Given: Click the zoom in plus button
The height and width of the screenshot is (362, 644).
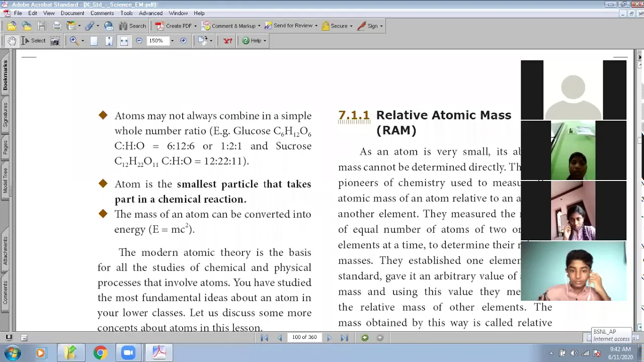Looking at the screenshot, I should point(183,41).
